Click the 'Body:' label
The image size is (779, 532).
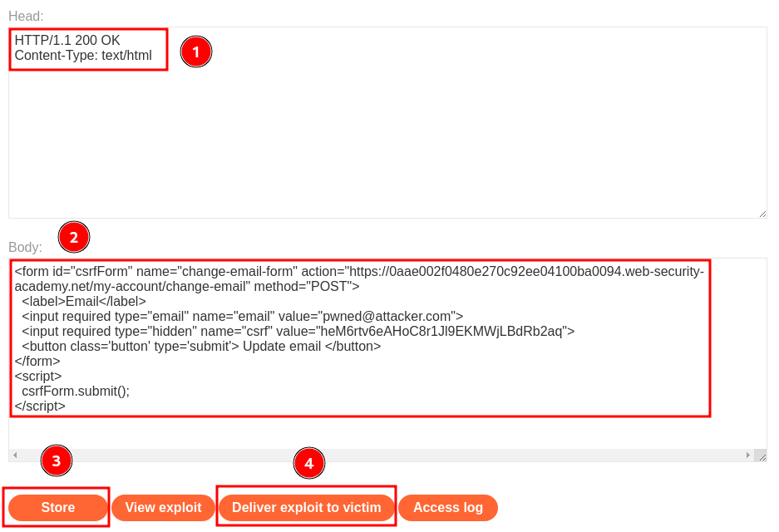point(25,247)
